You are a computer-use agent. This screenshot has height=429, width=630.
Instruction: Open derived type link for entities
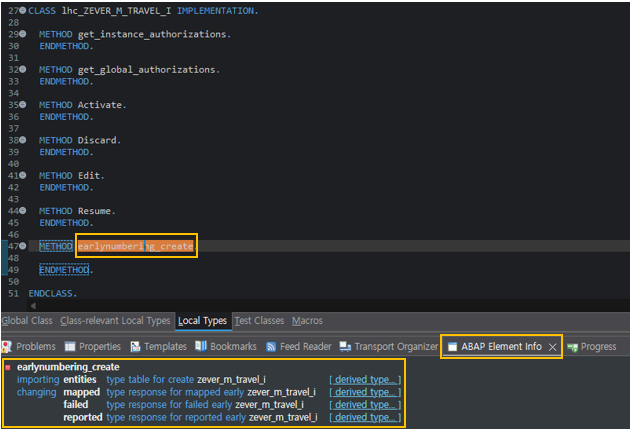pyautogui.click(x=365, y=380)
